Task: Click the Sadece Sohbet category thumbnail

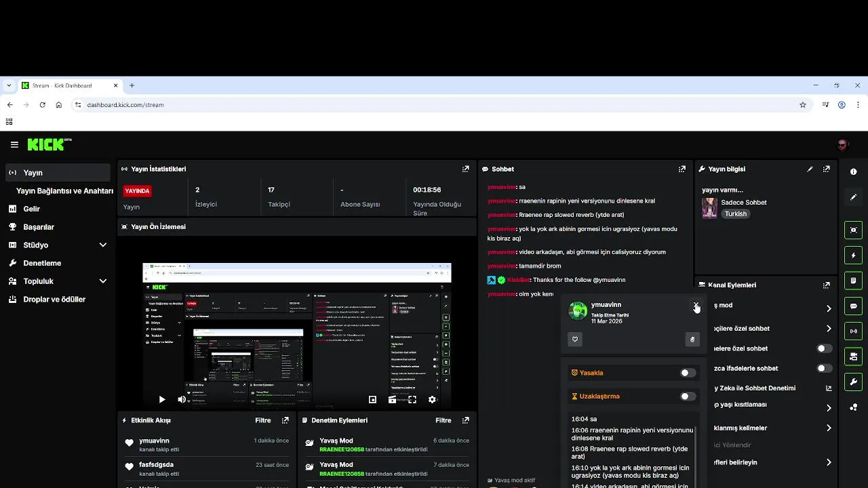Action: 709,208
